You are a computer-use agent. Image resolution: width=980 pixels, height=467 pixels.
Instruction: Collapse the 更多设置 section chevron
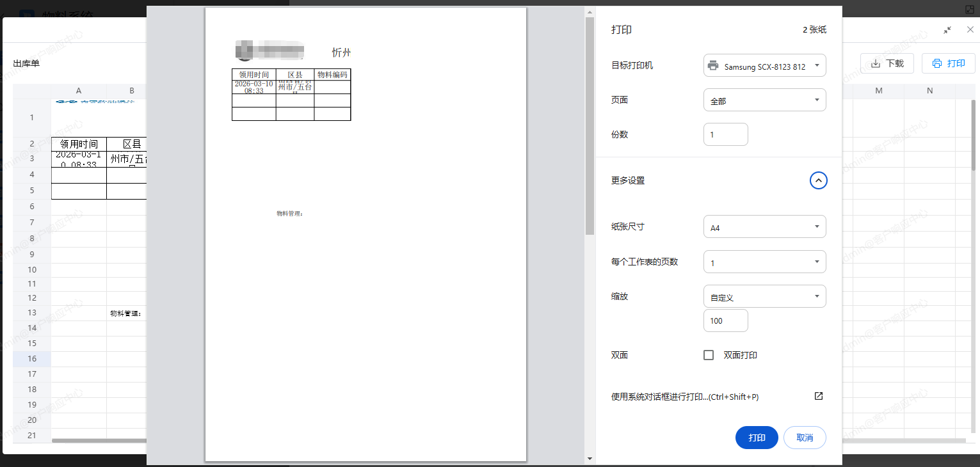pyautogui.click(x=818, y=181)
